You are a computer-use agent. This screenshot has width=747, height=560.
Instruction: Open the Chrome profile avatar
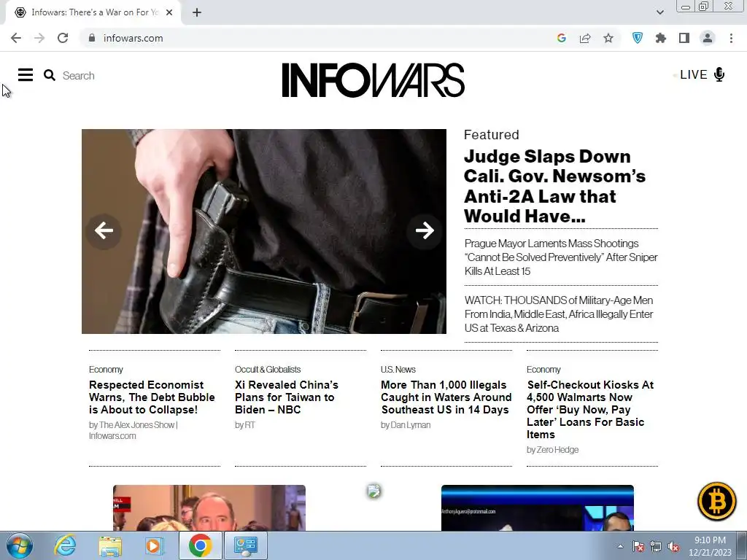pos(708,38)
